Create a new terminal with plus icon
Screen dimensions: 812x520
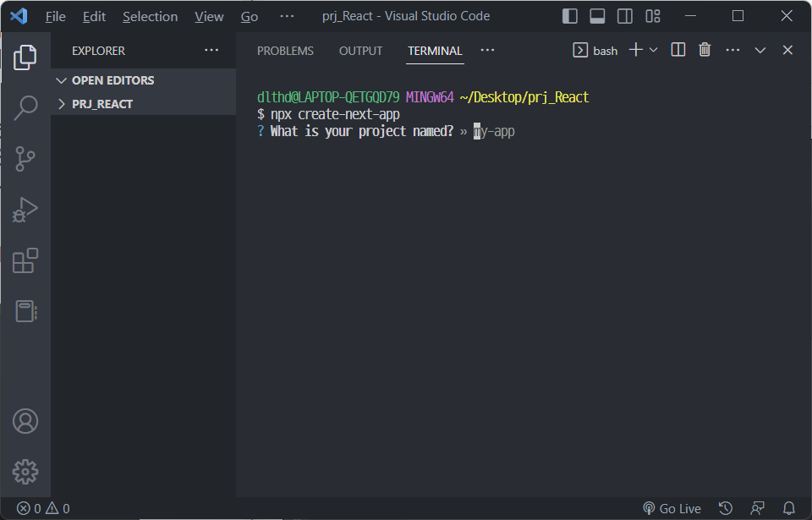point(635,50)
